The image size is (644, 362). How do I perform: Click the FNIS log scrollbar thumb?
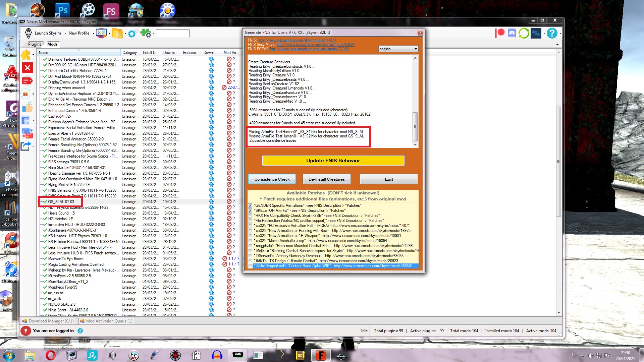click(415, 127)
